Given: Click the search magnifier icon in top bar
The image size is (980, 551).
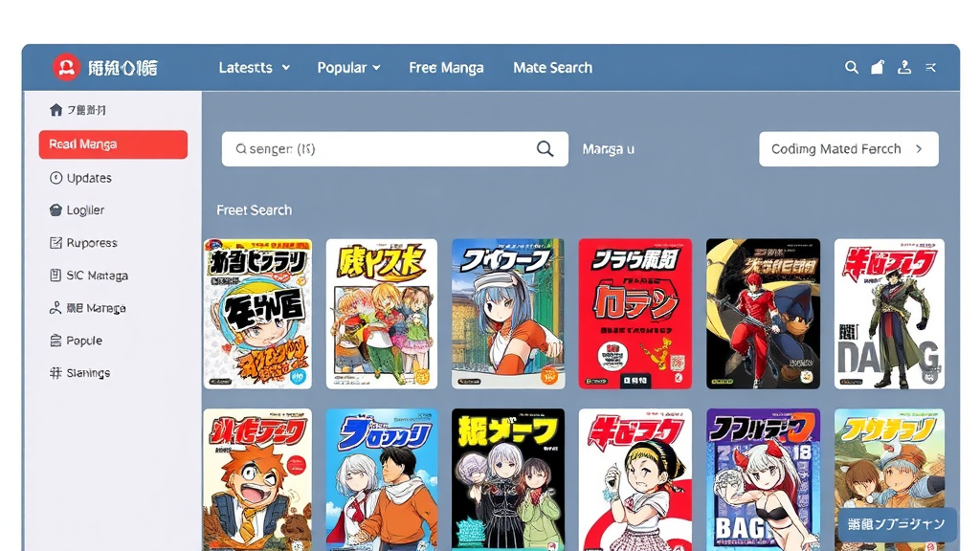Looking at the screenshot, I should (852, 67).
